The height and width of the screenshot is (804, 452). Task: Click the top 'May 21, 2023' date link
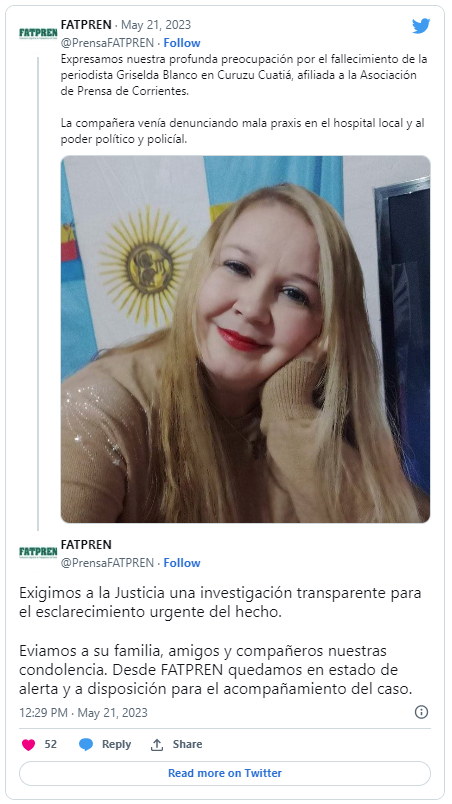(156, 25)
